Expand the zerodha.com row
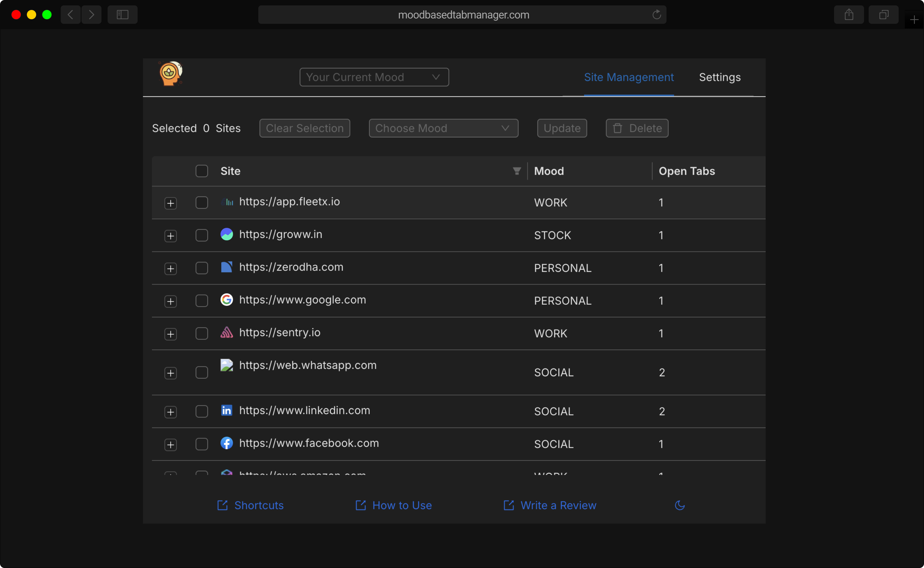The width and height of the screenshot is (924, 568). tap(170, 268)
